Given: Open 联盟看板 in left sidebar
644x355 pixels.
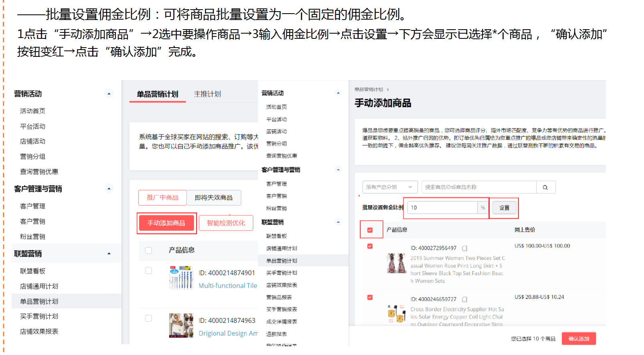Looking at the screenshot, I should [33, 271].
